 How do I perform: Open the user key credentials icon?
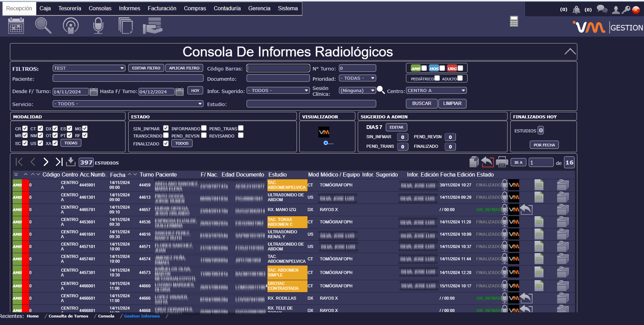(x=626, y=10)
